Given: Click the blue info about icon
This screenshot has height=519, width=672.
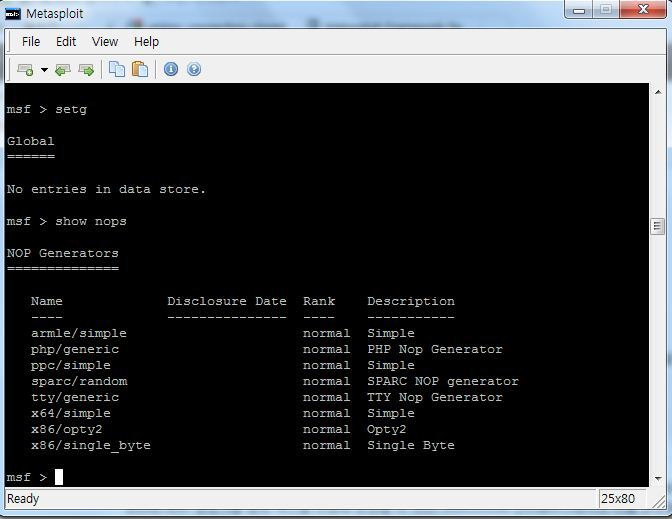Looking at the screenshot, I should tap(171, 69).
